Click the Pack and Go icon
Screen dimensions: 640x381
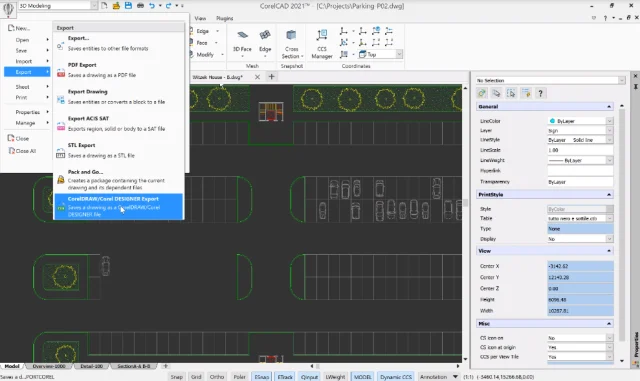(61, 180)
